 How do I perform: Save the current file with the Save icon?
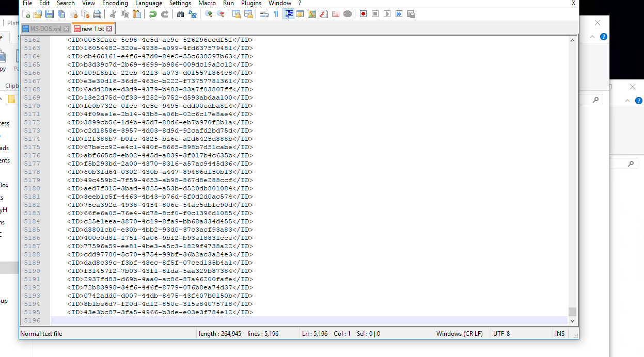(50, 14)
